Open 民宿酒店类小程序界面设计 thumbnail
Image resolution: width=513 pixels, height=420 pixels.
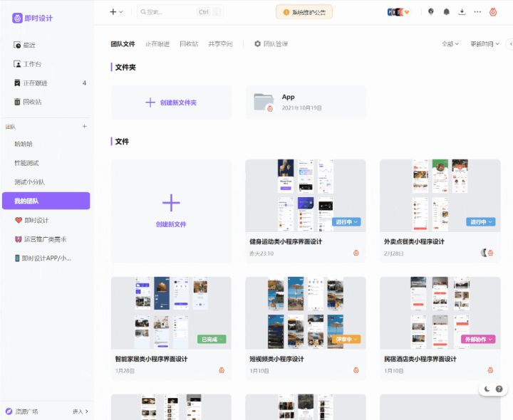(x=440, y=313)
